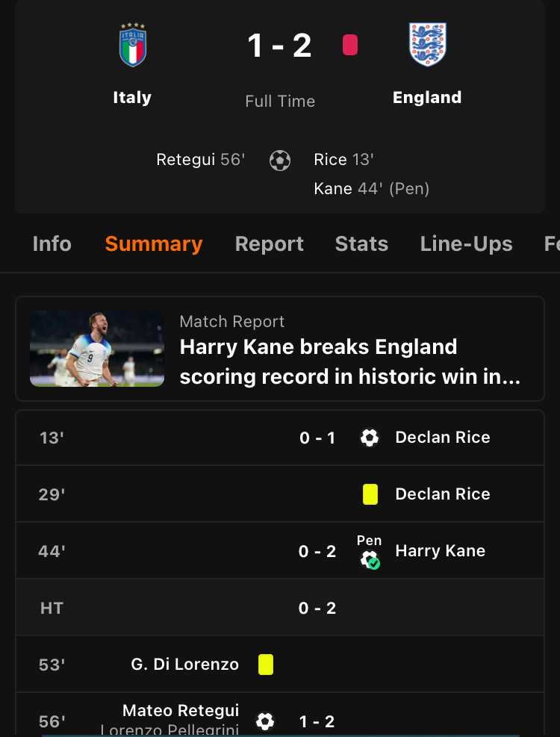Click Mateo Retegui in the timeline
The image size is (560, 737).
point(181,710)
